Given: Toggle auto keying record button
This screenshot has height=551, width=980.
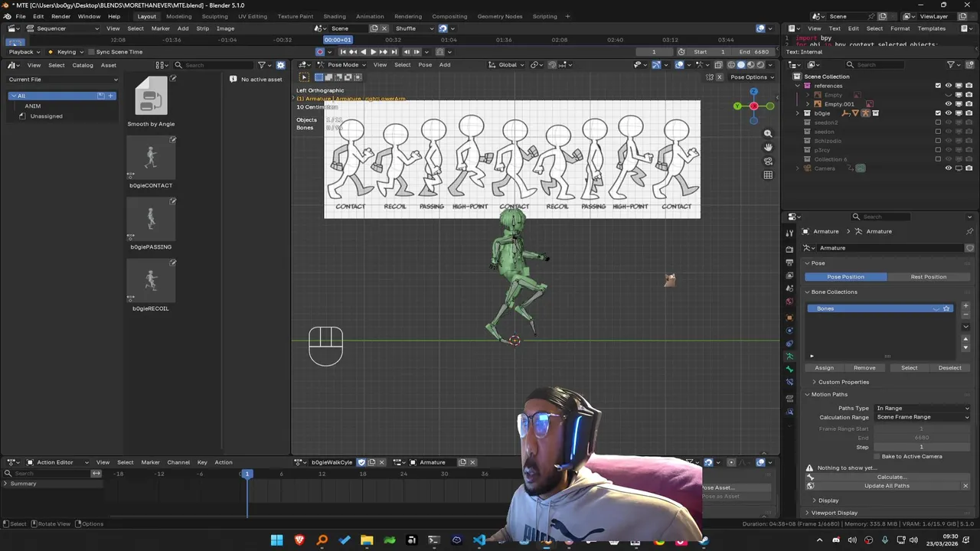Looking at the screenshot, I should [x=320, y=52].
